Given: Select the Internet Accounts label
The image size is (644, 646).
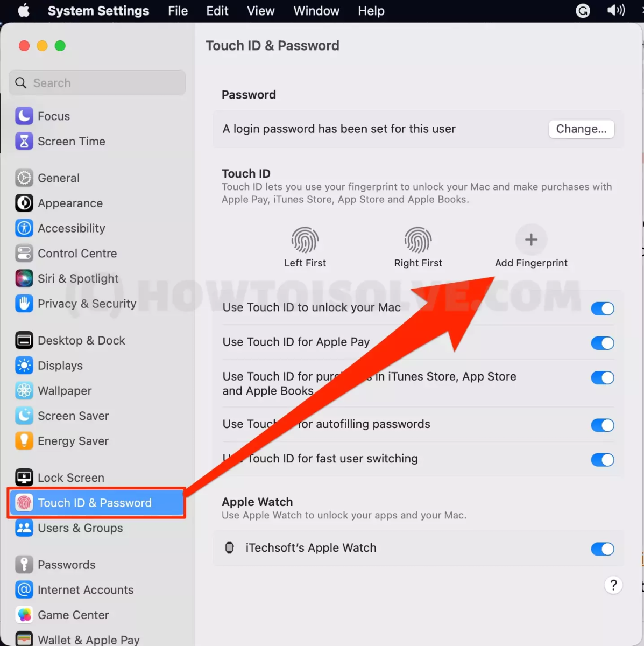Looking at the screenshot, I should point(86,590).
